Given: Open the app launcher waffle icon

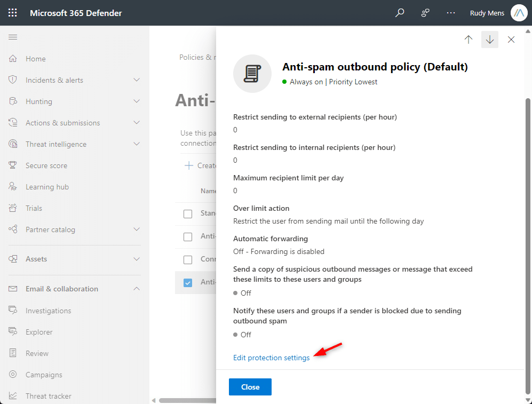Looking at the screenshot, I should [13, 13].
